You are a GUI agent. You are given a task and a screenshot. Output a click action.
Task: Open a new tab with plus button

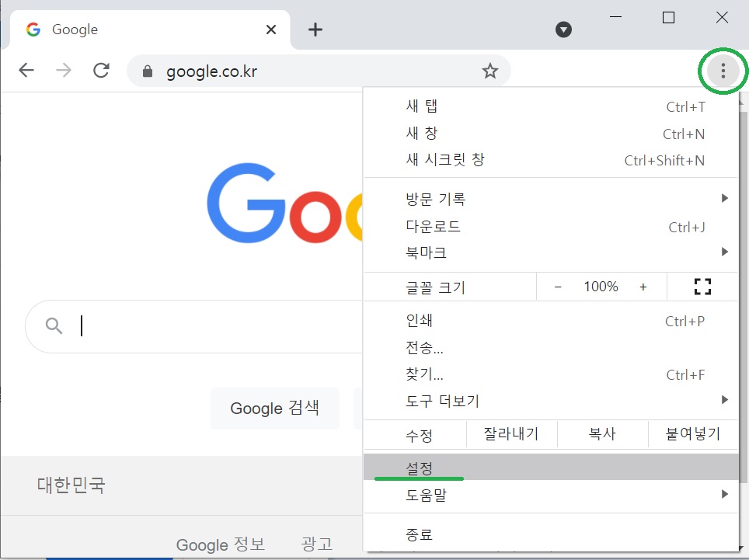pos(315,30)
